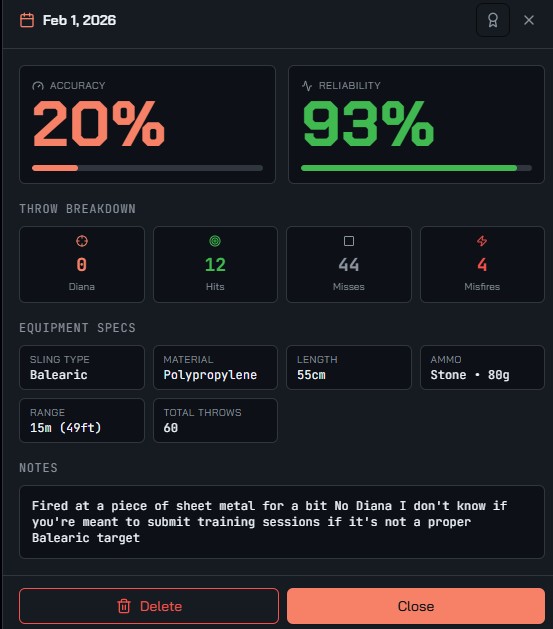Click the trash can icon on Delete
The width and height of the screenshot is (553, 629).
coord(124,606)
